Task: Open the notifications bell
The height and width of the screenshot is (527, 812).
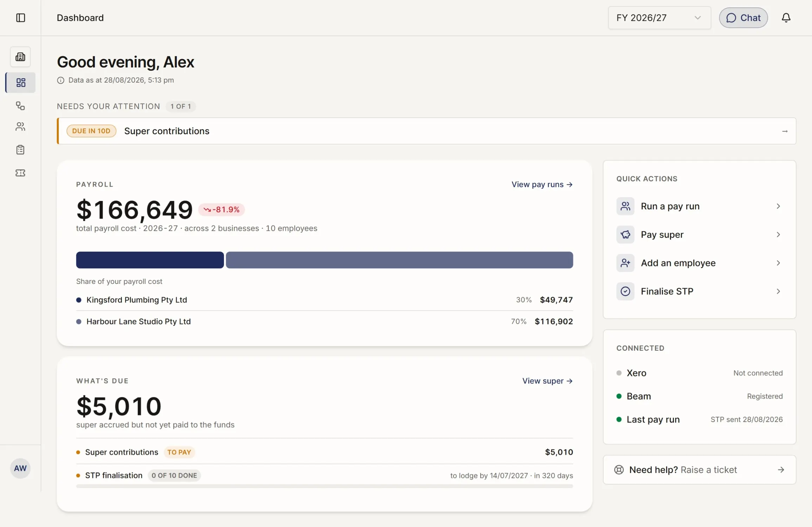Action: coord(786,18)
